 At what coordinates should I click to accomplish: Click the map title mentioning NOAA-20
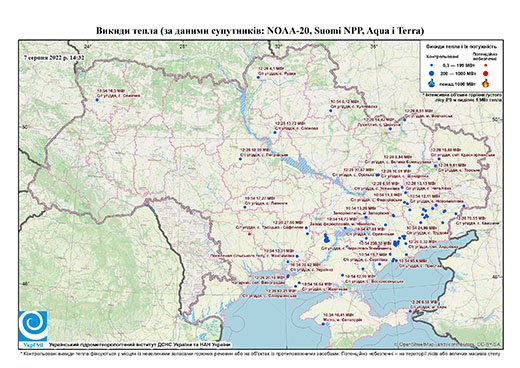point(260,31)
